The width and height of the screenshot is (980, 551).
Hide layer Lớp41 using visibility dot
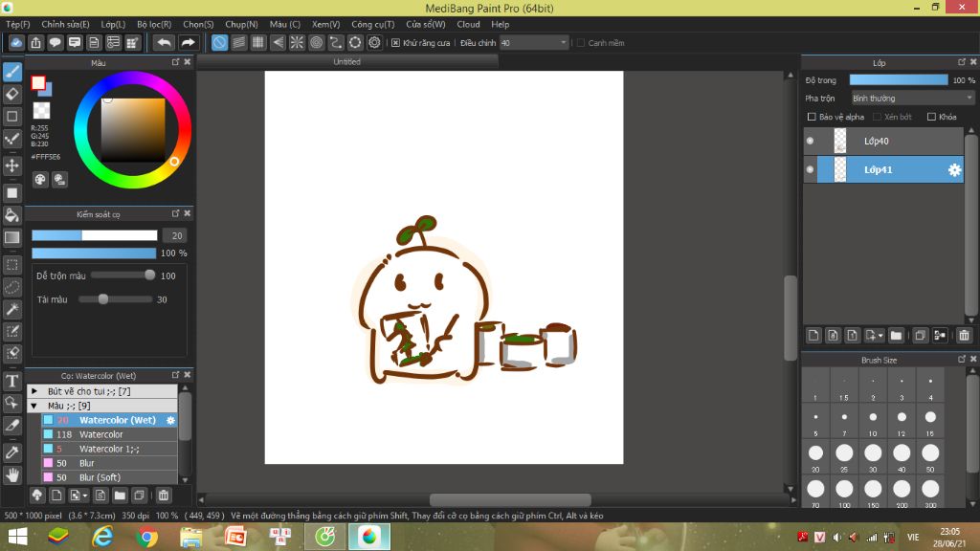pyautogui.click(x=810, y=169)
